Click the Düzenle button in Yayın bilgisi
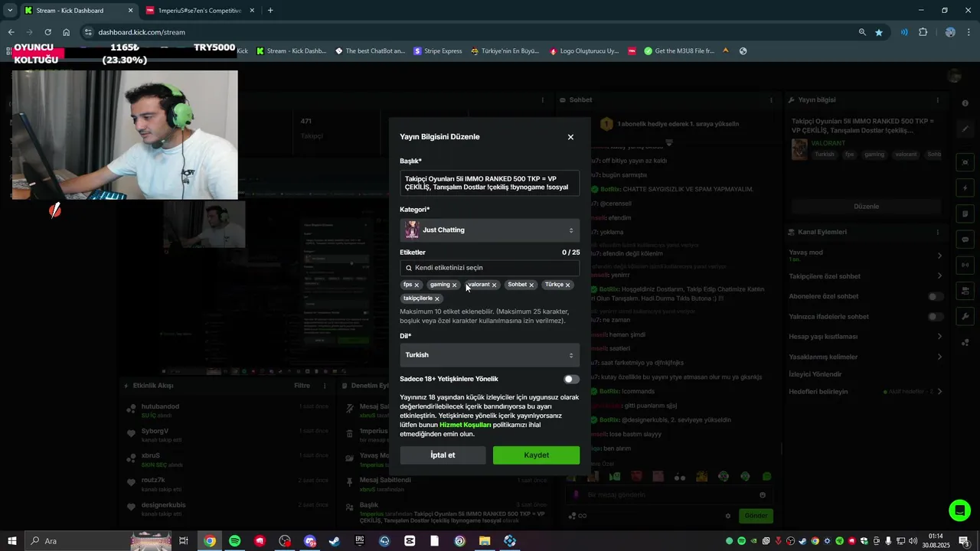The width and height of the screenshot is (980, 551). click(866, 207)
